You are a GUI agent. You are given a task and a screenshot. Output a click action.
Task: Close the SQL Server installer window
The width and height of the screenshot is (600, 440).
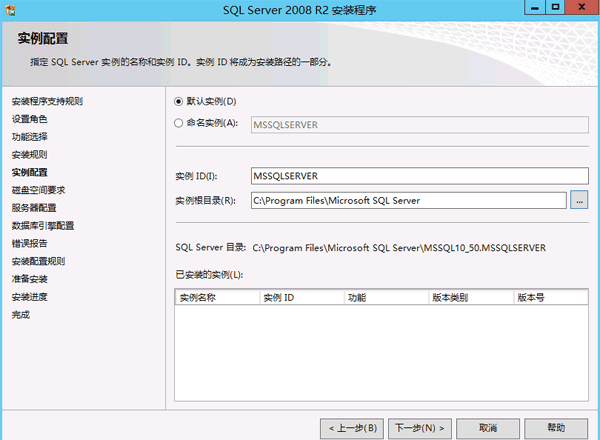581,7
